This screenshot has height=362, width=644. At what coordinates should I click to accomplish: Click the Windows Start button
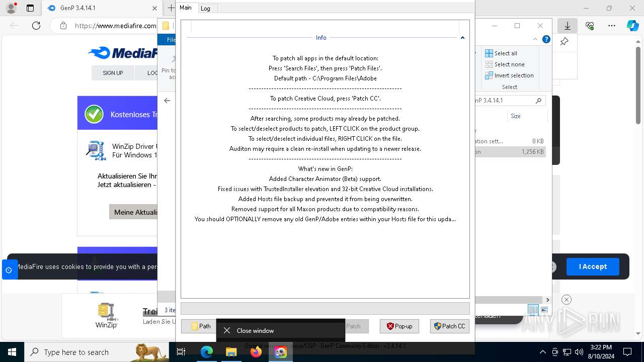tap(12, 352)
